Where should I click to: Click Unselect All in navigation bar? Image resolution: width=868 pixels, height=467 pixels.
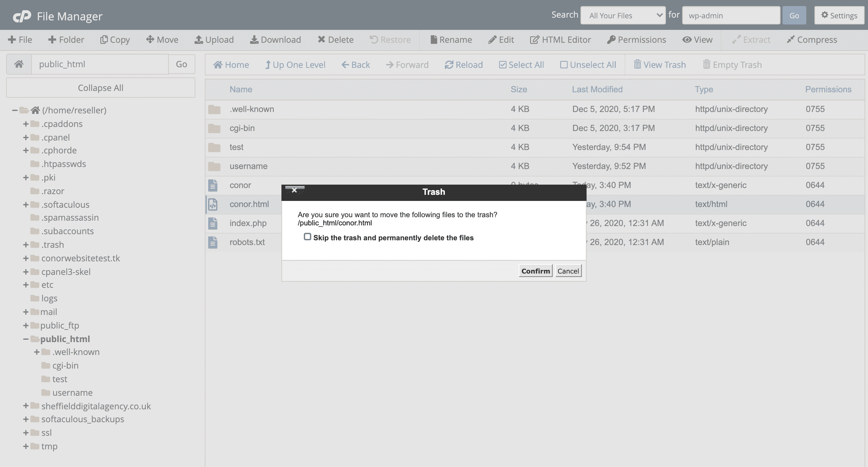point(588,64)
